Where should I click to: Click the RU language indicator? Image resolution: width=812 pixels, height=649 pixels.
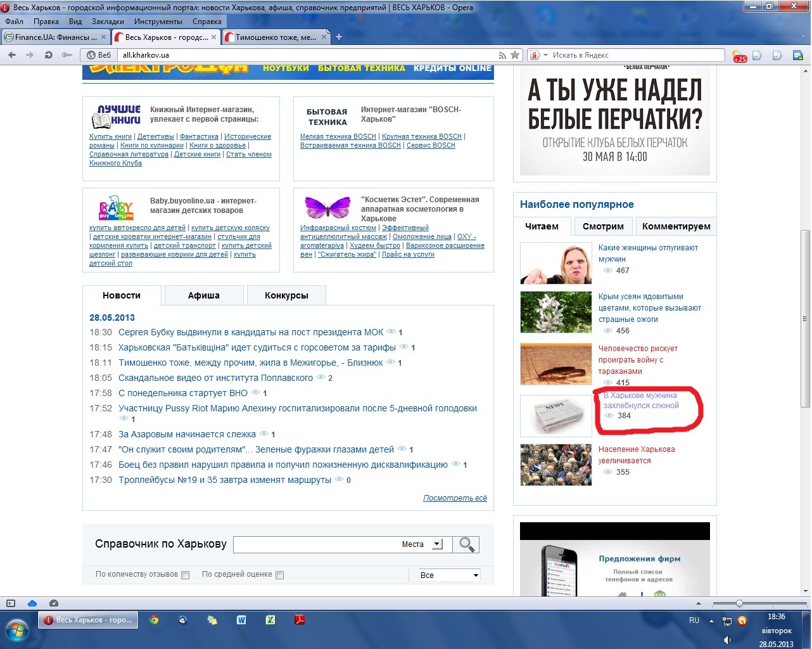tap(694, 620)
